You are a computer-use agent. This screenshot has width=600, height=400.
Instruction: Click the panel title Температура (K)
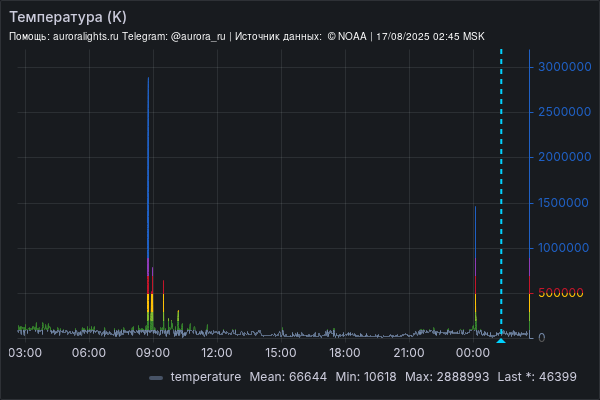click(68, 17)
